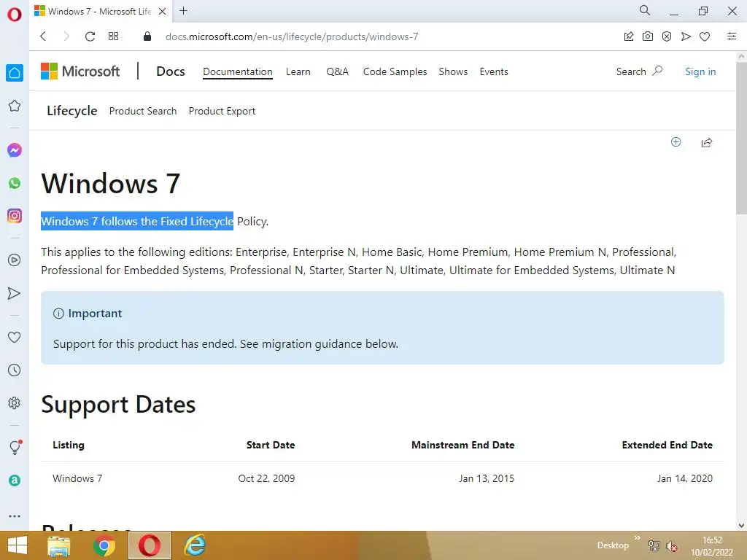Click the muted volume tray icon

click(x=672, y=546)
